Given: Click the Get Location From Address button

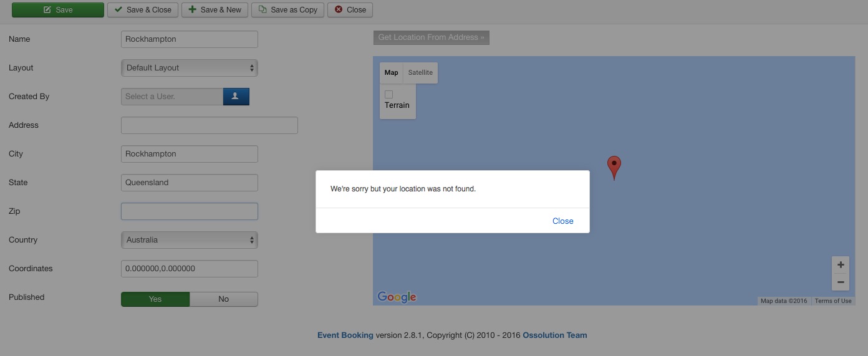Looking at the screenshot, I should [x=431, y=37].
